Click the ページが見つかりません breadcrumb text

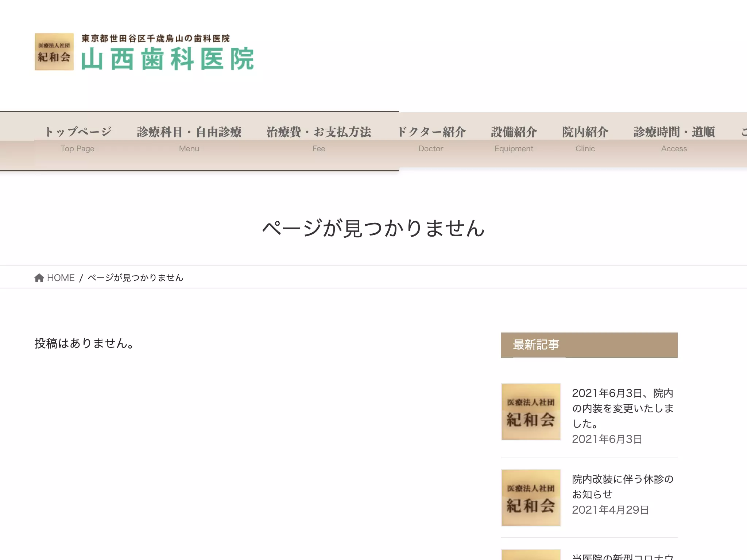[x=135, y=278]
